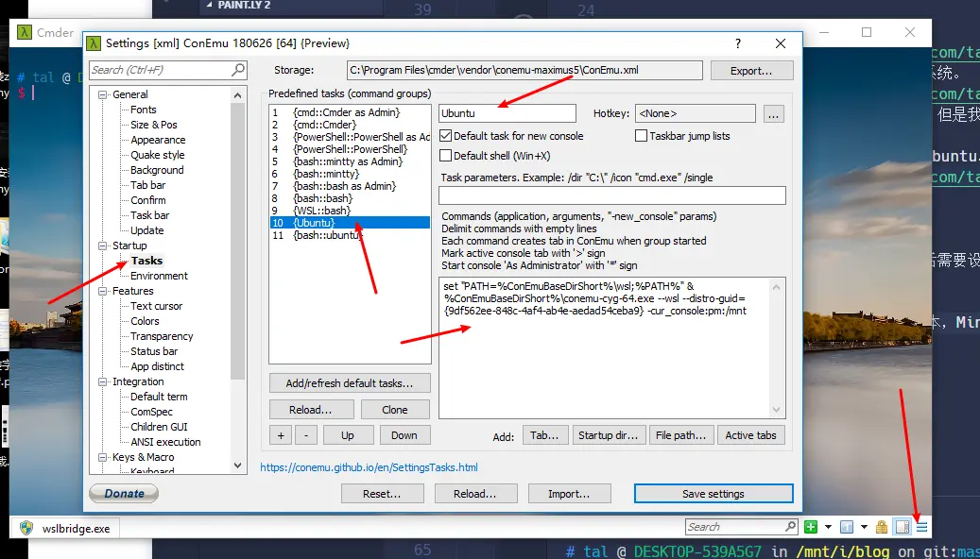The width and height of the screenshot is (980, 559).
Task: Open the Transparency settings page
Action: [162, 336]
